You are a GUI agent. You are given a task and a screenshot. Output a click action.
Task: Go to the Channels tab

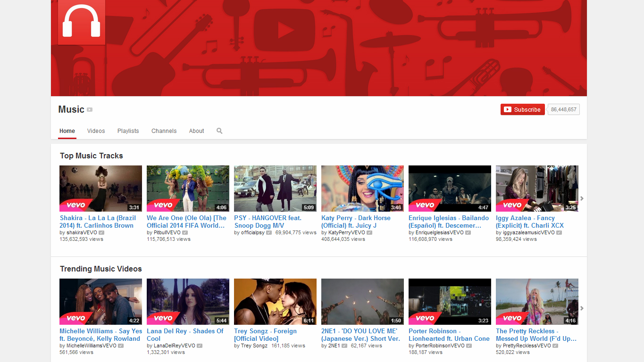[x=164, y=131]
